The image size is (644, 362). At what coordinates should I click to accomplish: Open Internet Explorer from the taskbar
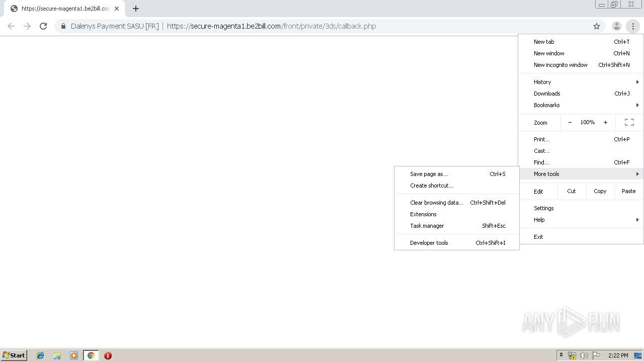[40, 355]
